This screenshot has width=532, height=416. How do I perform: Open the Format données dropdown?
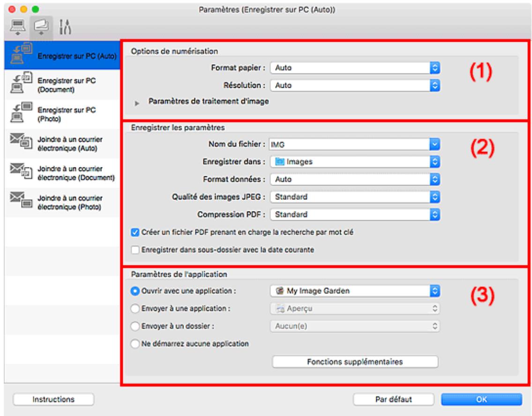[x=355, y=179]
